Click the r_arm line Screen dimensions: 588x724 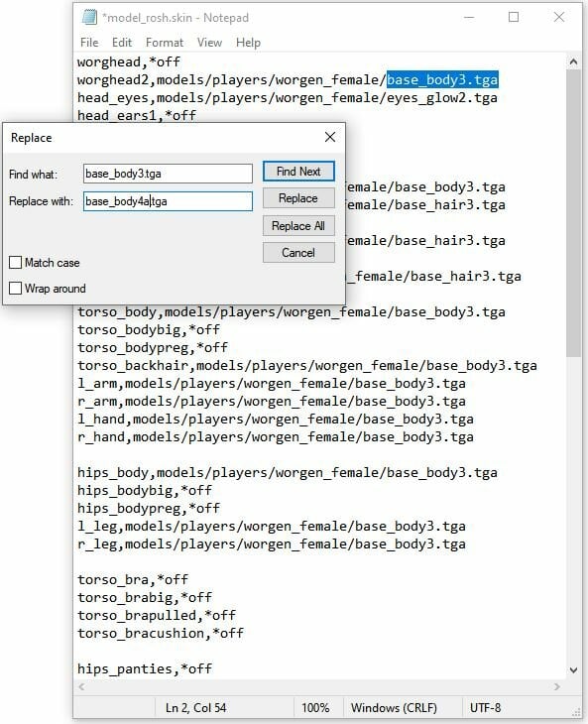pos(272,402)
